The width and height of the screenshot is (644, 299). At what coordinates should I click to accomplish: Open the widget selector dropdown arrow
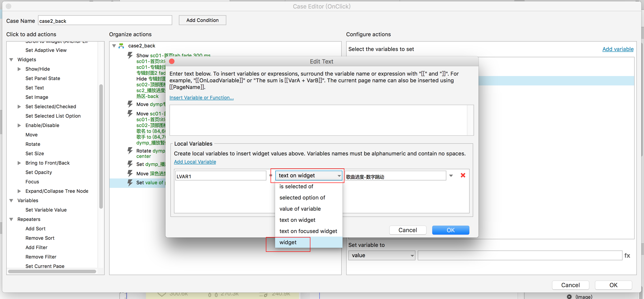point(451,176)
